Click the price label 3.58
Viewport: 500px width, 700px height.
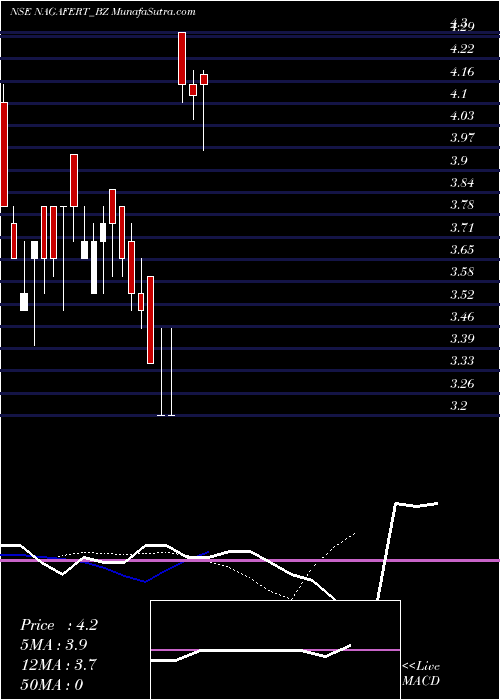click(462, 272)
